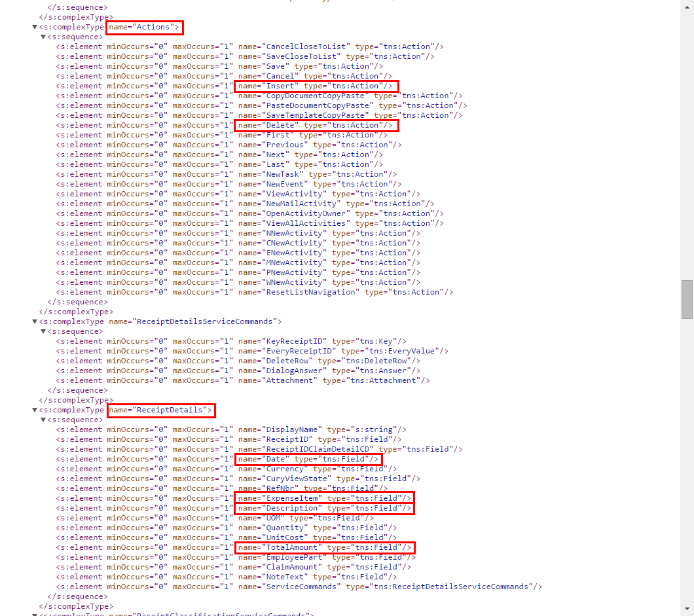This screenshot has height=616, width=694.
Task: Click the name="Last" element line
Action: pyautogui.click(x=219, y=164)
